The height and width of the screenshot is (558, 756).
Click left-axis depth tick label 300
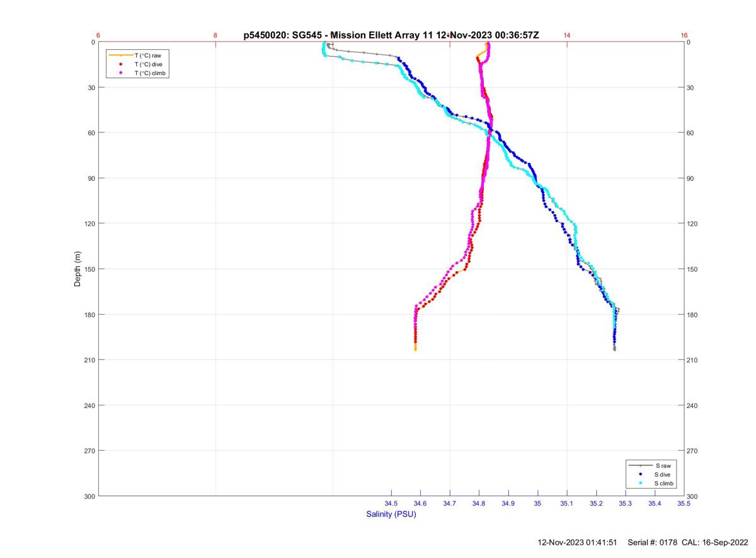[x=89, y=496]
